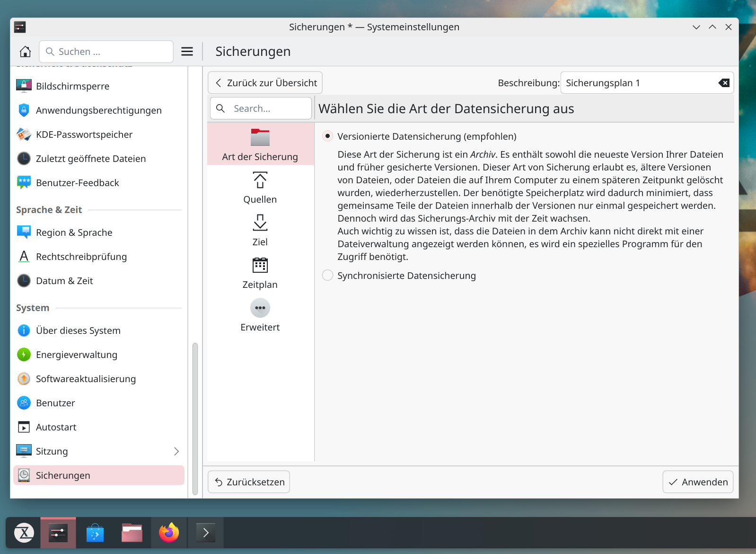
Task: Click the Systemeinstellungen taskbar icon
Action: coord(58,533)
